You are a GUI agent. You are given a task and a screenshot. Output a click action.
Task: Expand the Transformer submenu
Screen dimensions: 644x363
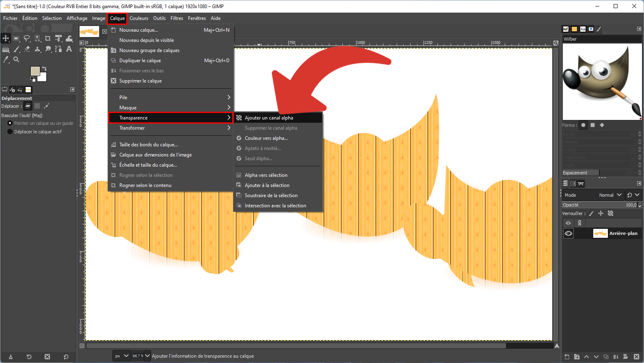(170, 128)
